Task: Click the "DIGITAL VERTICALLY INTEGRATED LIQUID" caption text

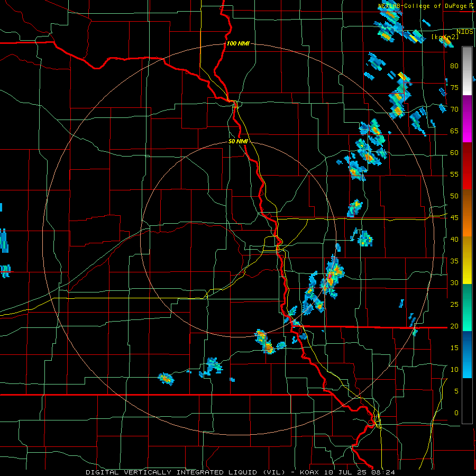Action: coord(172,472)
